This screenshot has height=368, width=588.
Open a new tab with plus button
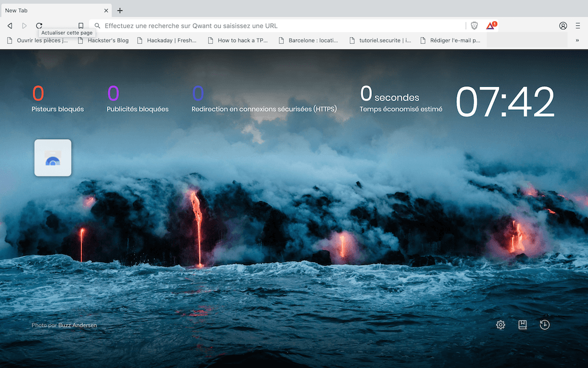point(120,10)
